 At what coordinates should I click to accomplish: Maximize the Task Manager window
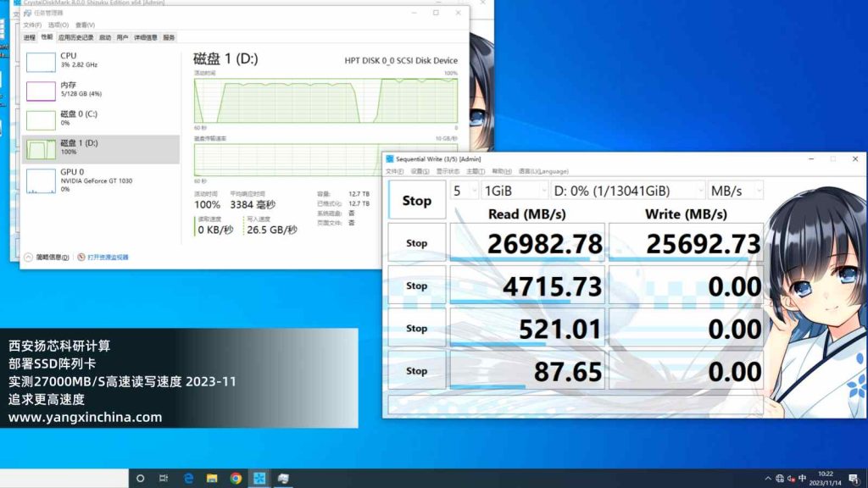437,13
